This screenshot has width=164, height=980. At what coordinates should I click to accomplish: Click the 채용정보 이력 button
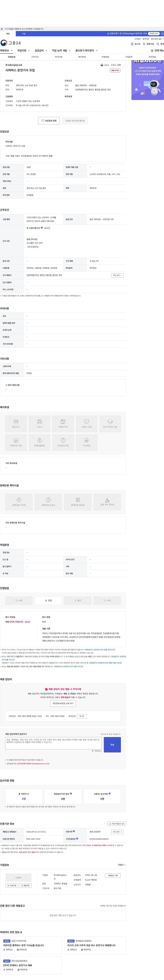click(113, 875)
